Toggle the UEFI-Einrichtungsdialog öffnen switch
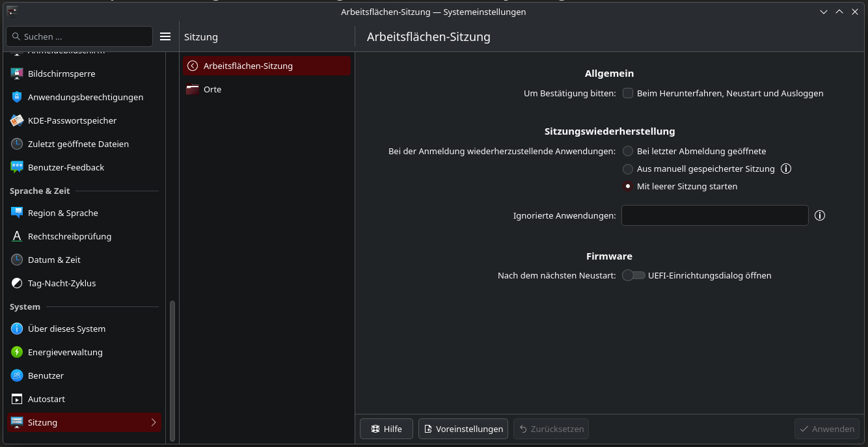The width and height of the screenshot is (868, 447). (x=633, y=275)
